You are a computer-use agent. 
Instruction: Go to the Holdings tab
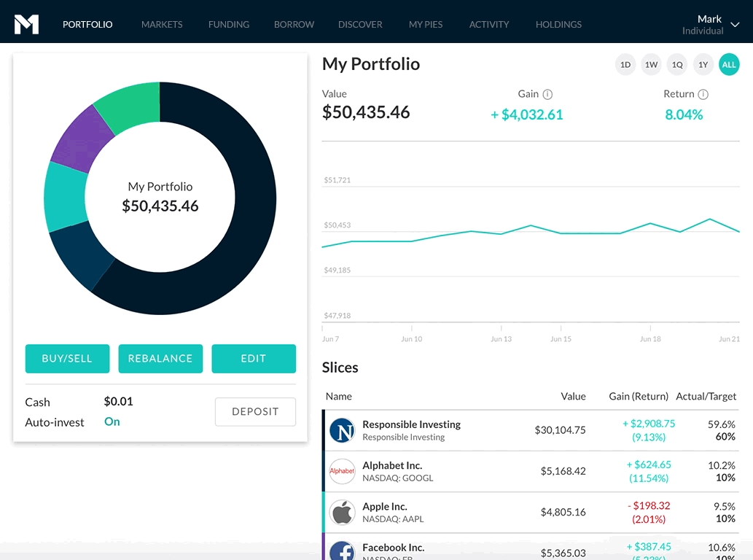[558, 24]
